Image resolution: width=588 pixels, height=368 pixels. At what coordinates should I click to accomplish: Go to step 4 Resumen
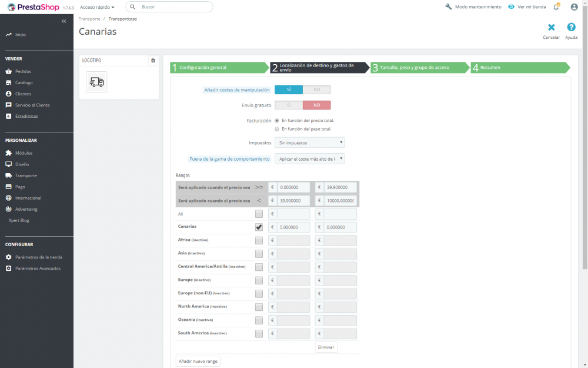pyautogui.click(x=520, y=68)
